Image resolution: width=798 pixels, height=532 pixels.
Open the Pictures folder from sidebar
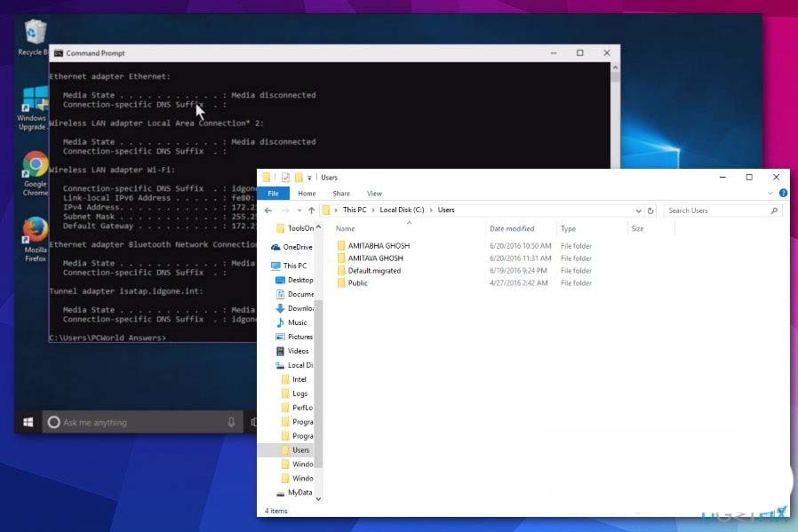pyautogui.click(x=299, y=337)
